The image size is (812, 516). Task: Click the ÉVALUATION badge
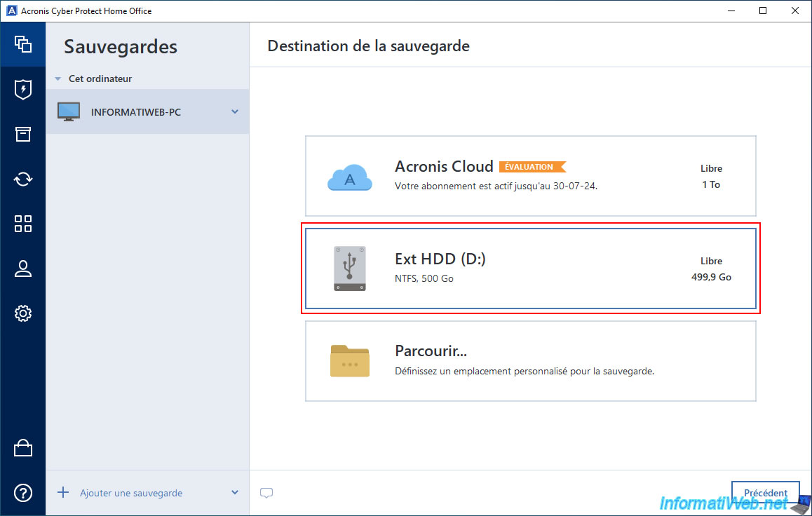pyautogui.click(x=532, y=167)
